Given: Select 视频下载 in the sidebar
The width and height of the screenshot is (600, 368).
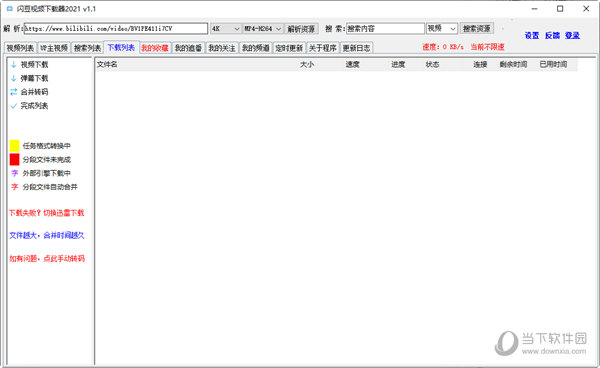Looking at the screenshot, I should coord(34,65).
